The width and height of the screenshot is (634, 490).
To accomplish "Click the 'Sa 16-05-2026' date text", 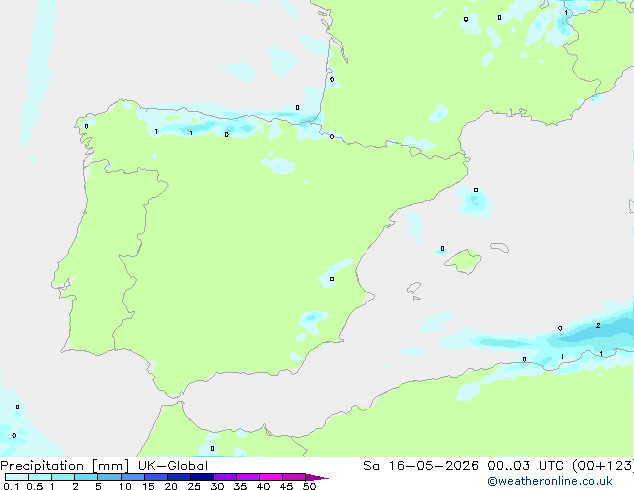I will tap(421, 466).
